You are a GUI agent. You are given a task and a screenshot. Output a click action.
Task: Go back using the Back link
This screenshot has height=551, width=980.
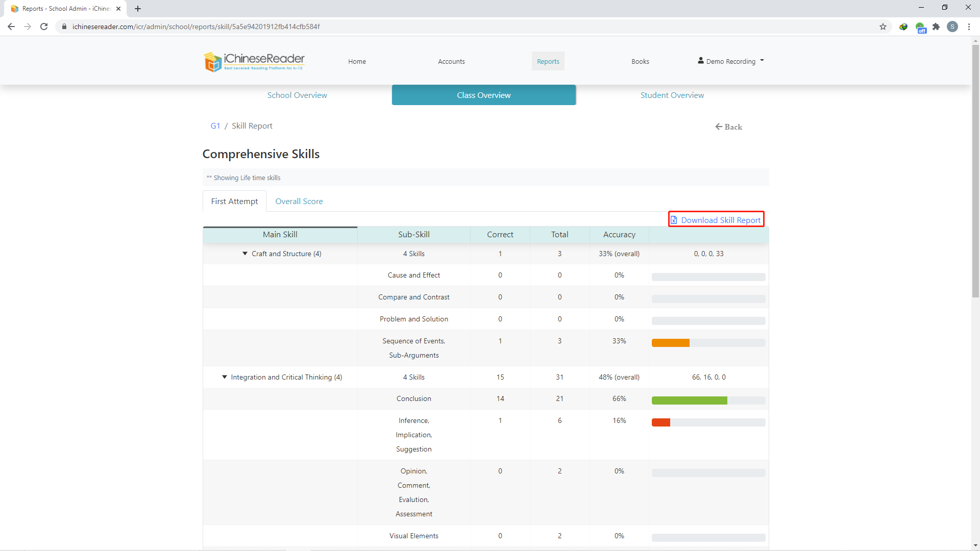(x=728, y=127)
